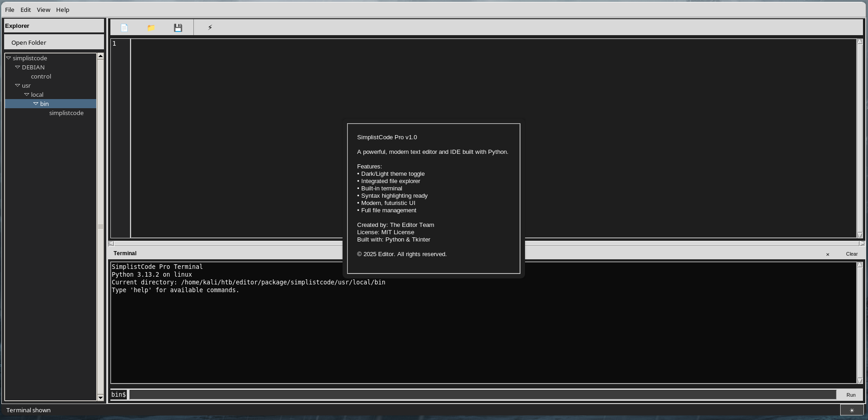Collapse the DEBIAN folder
The height and width of the screenshot is (420, 868).
click(18, 67)
